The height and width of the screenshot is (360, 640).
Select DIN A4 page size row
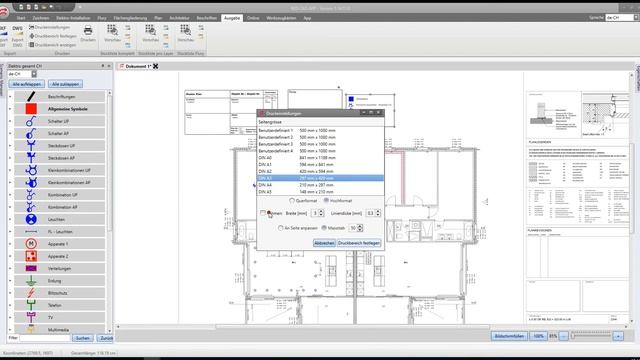point(320,185)
